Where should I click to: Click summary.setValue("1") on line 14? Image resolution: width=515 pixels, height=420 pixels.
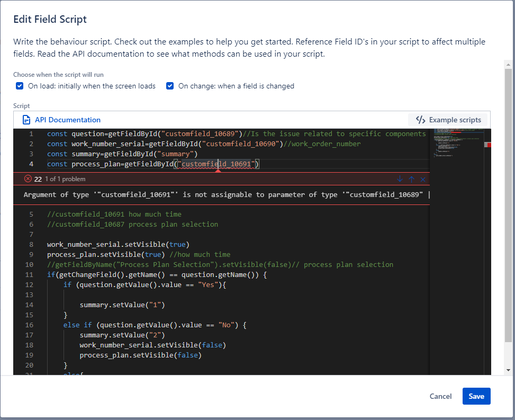pyautogui.click(x=122, y=305)
